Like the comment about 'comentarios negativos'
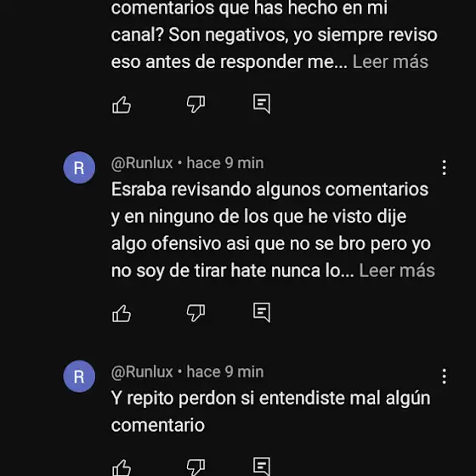 [122, 105]
